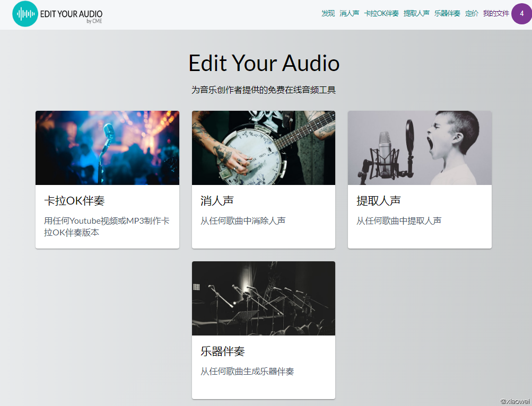Screen dimensions: 532x406
Task: Click the description 从任何歌曲中提取人声
Action: pos(399,221)
